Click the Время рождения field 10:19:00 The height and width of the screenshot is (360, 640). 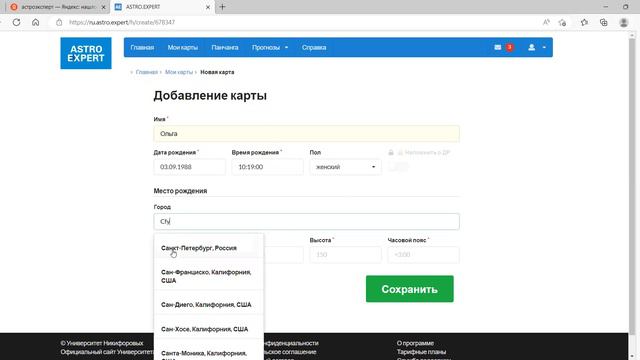(x=267, y=167)
